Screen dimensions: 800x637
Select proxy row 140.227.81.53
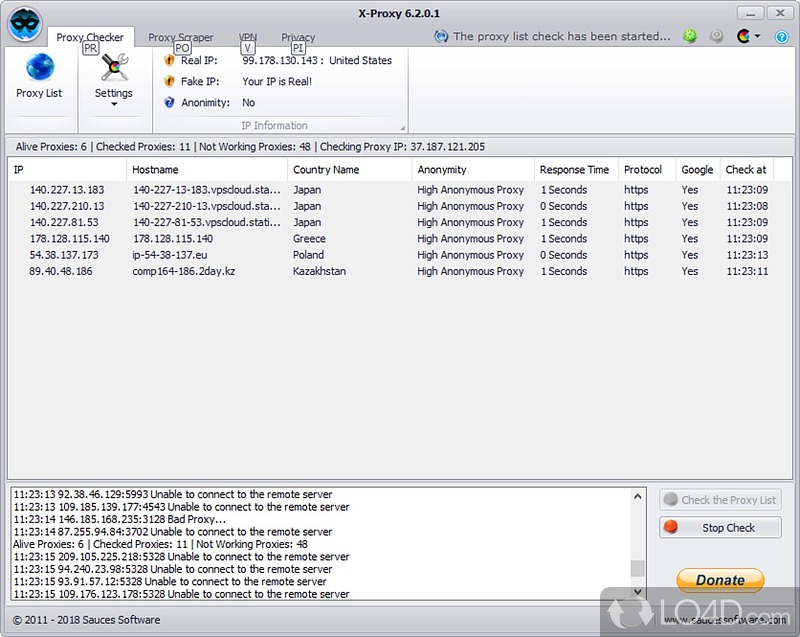point(399,222)
